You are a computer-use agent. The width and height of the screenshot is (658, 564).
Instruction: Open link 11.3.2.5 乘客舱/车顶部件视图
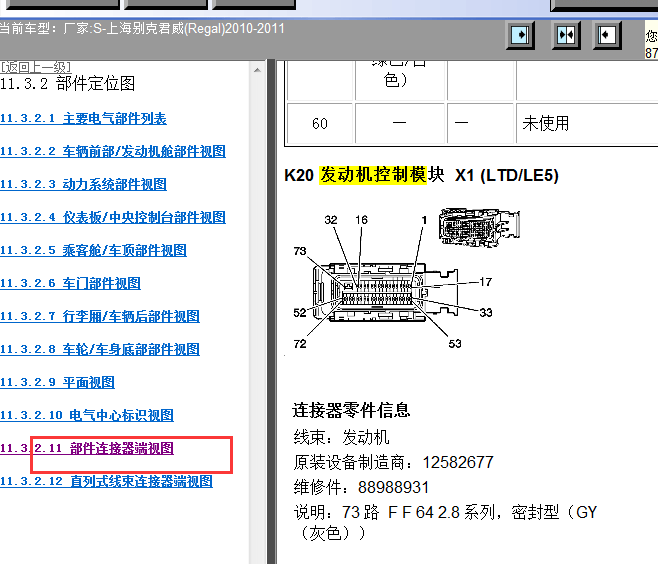coord(93,251)
